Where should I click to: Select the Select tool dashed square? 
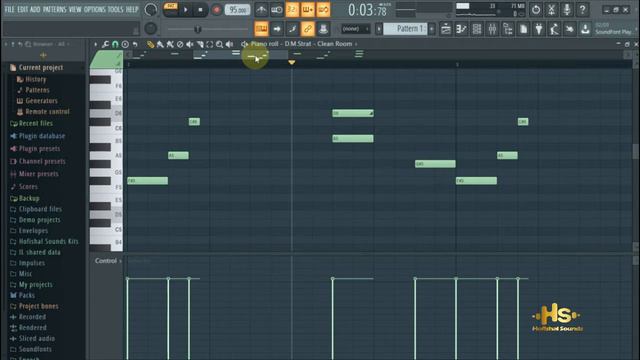point(210,44)
